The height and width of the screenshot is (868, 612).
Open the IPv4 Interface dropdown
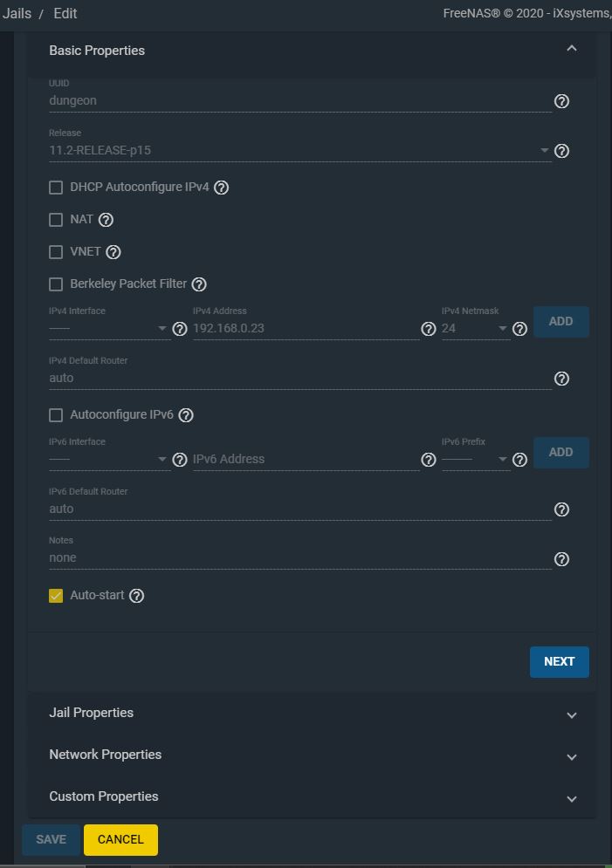(x=110, y=328)
